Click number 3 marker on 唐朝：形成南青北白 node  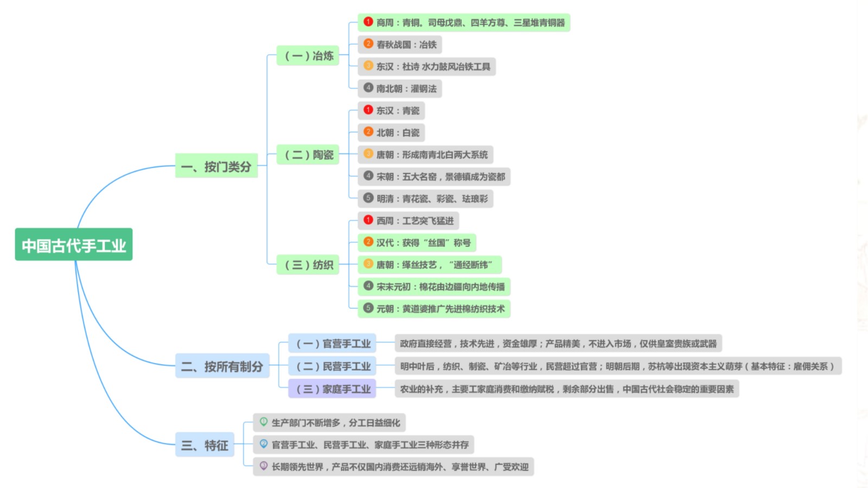tap(368, 153)
